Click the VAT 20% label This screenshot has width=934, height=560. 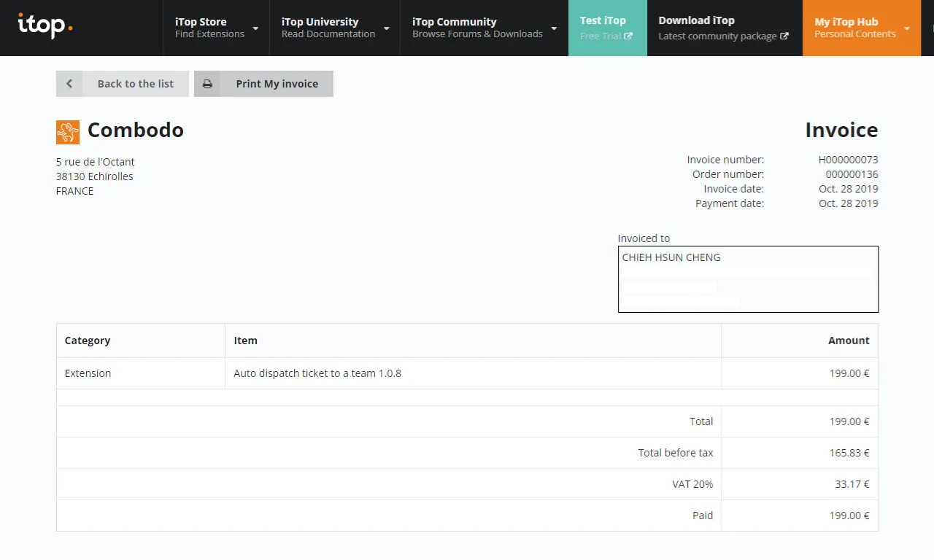click(x=692, y=484)
